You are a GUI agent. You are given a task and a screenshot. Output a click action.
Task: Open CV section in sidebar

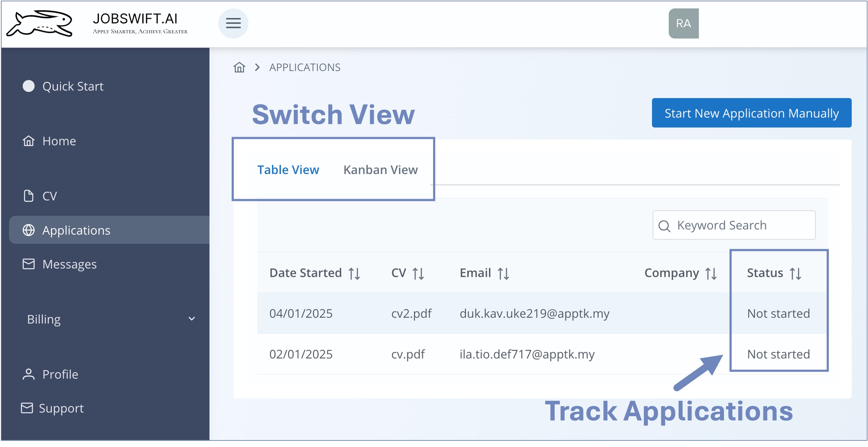(x=109, y=196)
